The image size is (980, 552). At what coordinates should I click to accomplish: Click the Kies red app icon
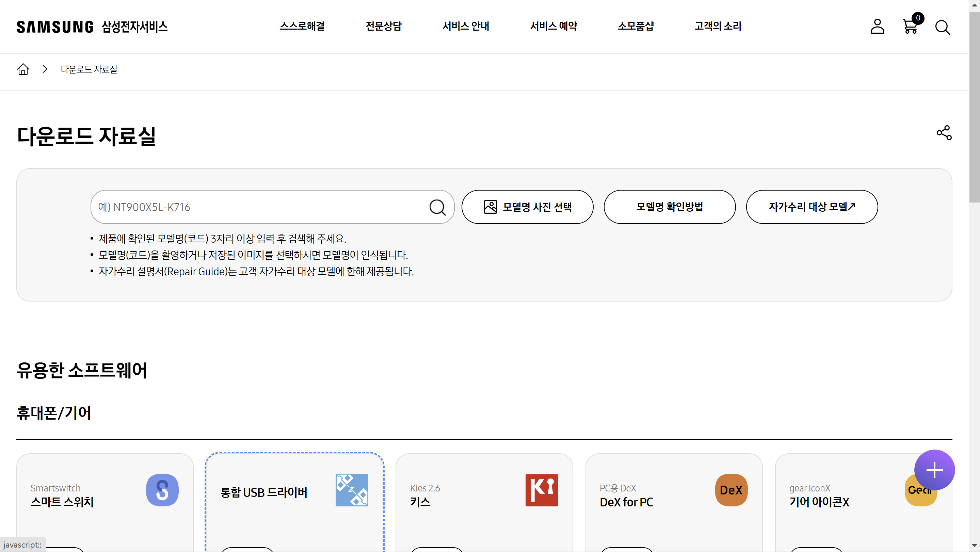pos(541,490)
